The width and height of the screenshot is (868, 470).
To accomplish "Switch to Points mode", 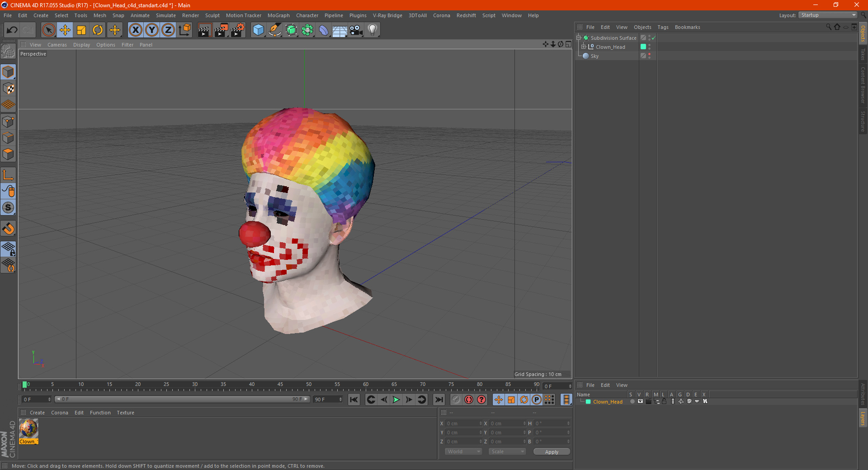I will (8, 122).
